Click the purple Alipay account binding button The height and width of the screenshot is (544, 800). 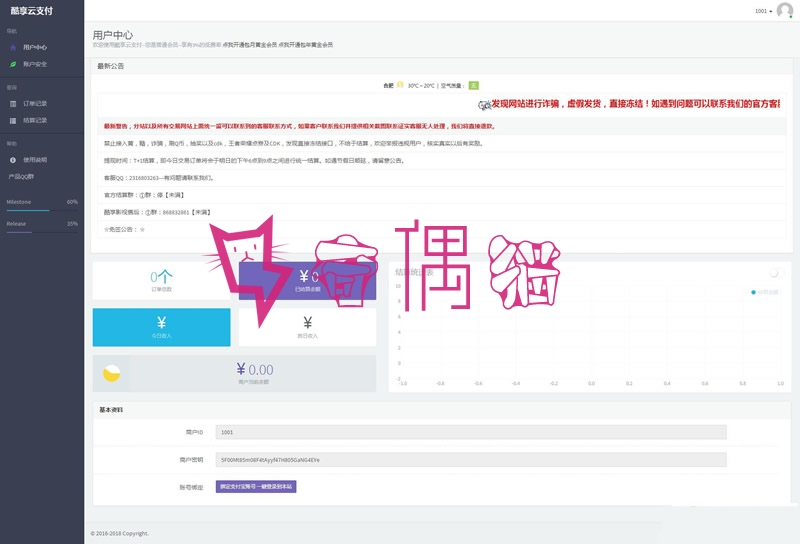(x=256, y=487)
